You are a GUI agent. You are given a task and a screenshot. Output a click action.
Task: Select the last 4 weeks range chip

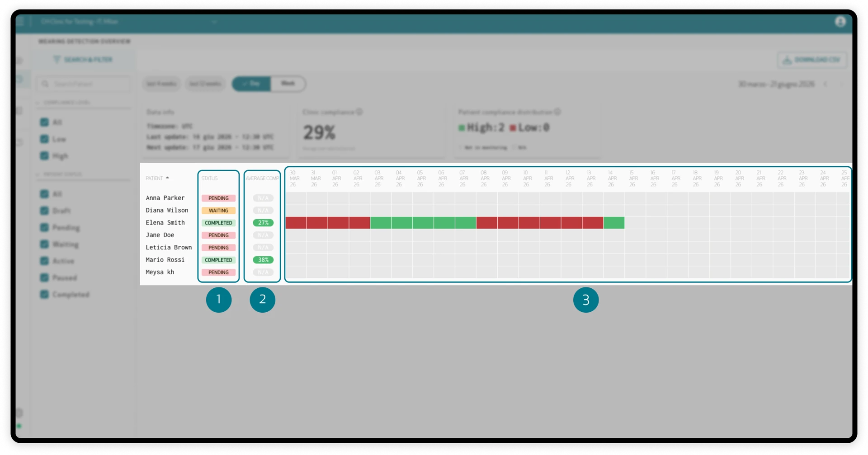[x=161, y=84]
